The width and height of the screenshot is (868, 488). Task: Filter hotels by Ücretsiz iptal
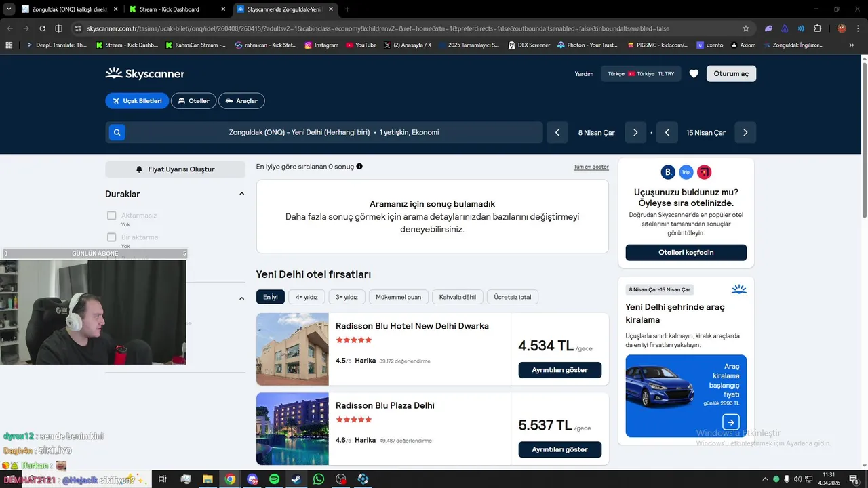(x=513, y=297)
